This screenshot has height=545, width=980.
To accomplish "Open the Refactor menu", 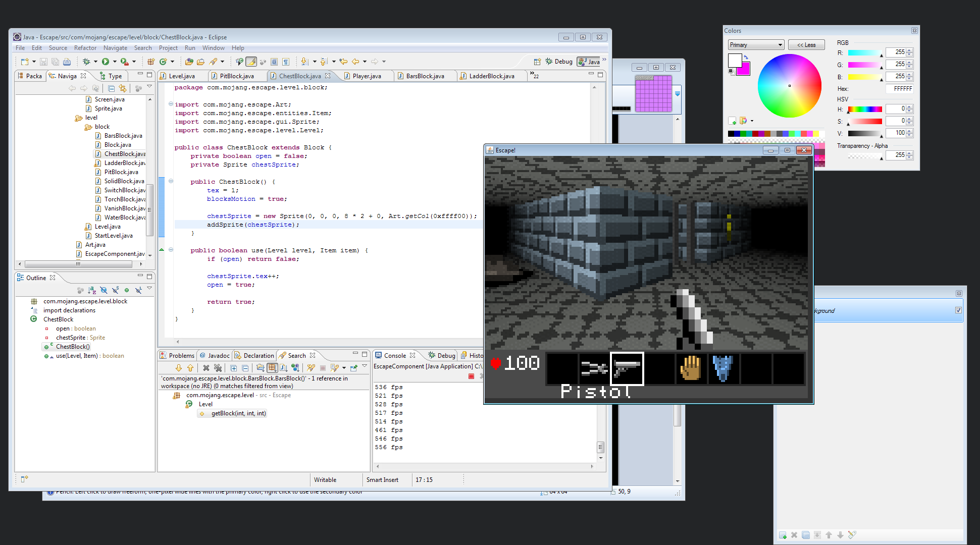I will [85, 48].
